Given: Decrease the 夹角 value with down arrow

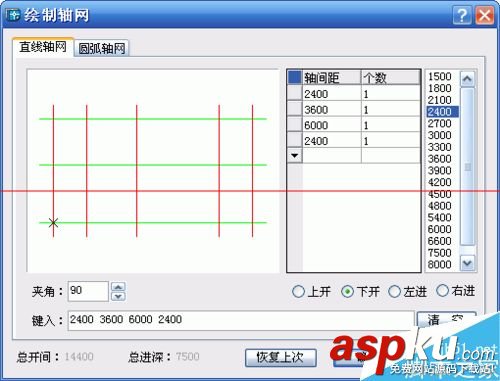Looking at the screenshot, I should [118, 296].
